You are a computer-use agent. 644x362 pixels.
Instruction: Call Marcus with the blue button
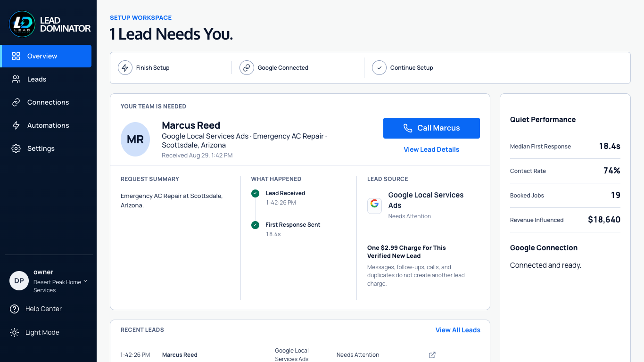431,128
